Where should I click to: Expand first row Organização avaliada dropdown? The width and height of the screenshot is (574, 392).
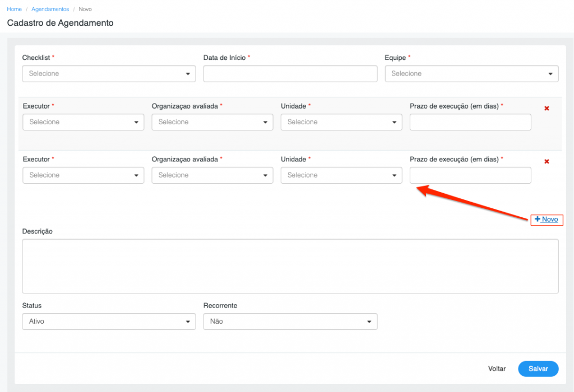tap(212, 122)
